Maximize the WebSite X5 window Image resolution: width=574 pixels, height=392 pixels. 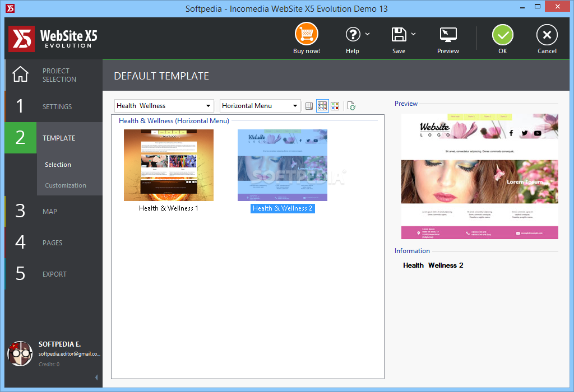point(538,7)
